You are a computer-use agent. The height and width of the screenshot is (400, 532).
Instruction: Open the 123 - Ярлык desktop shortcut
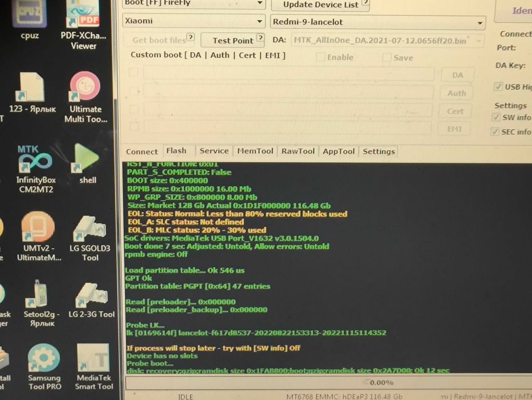tap(31, 93)
